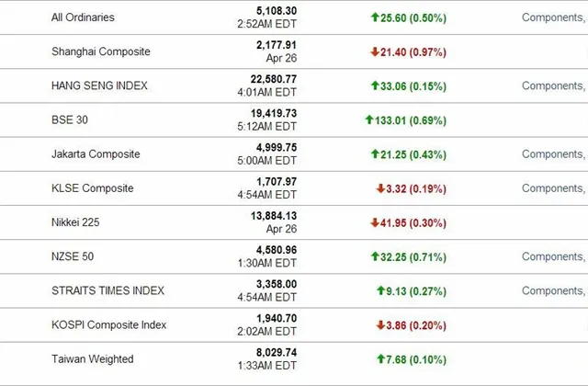Viewport: 588px width, 386px height.
Task: Open the All Ordinaries index link
Action: pos(84,17)
